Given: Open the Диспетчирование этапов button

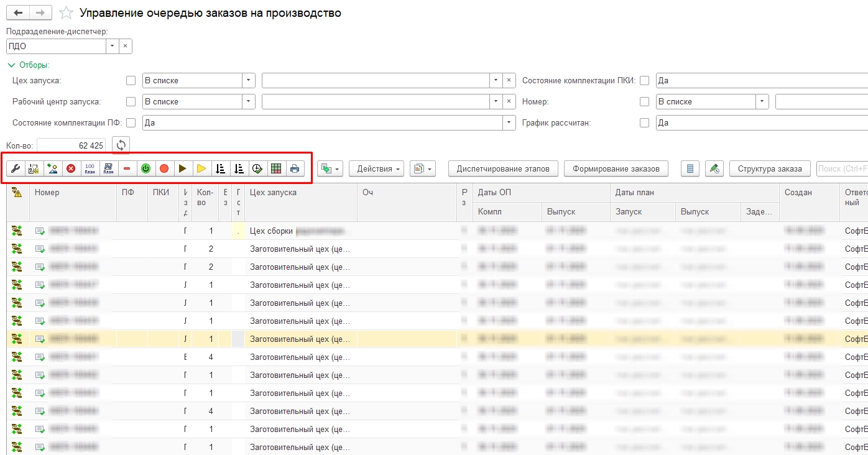Looking at the screenshot, I should [503, 168].
